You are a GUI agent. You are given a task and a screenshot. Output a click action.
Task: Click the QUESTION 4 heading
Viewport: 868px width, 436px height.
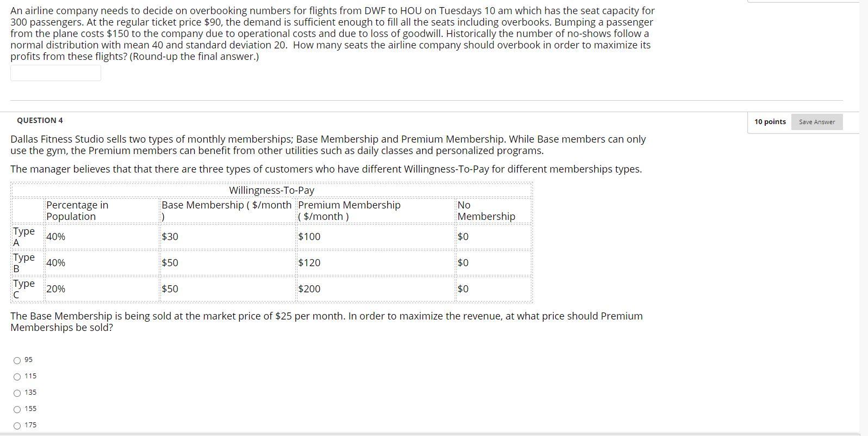point(40,120)
